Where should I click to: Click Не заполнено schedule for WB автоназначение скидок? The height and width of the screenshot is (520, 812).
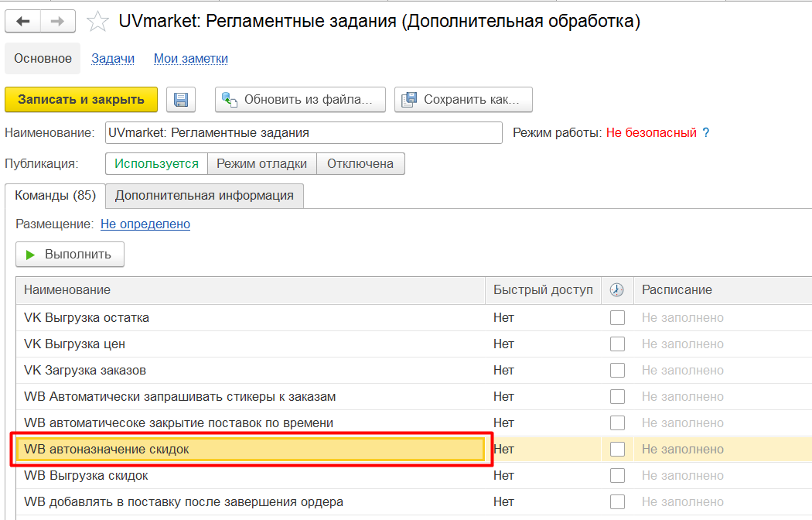(683, 449)
